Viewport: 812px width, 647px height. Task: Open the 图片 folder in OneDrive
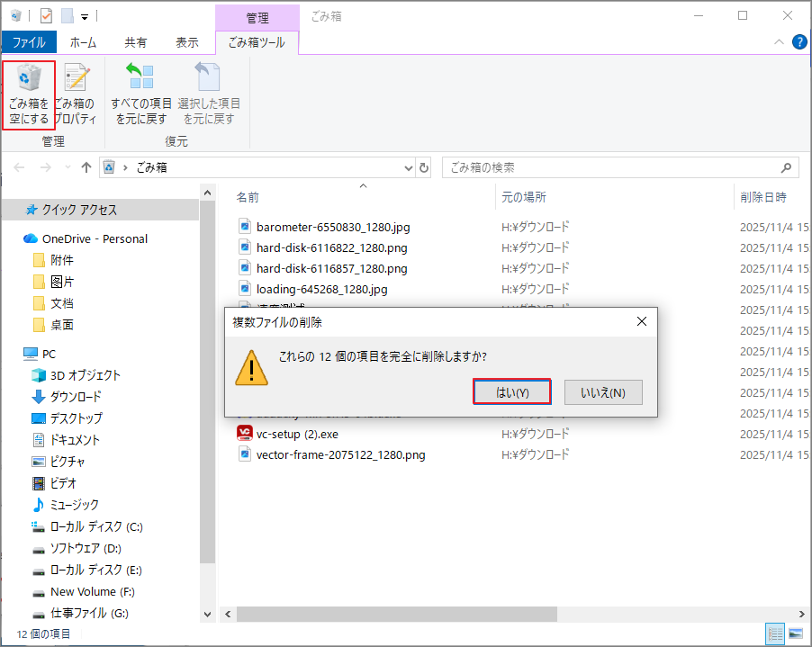[x=61, y=282]
